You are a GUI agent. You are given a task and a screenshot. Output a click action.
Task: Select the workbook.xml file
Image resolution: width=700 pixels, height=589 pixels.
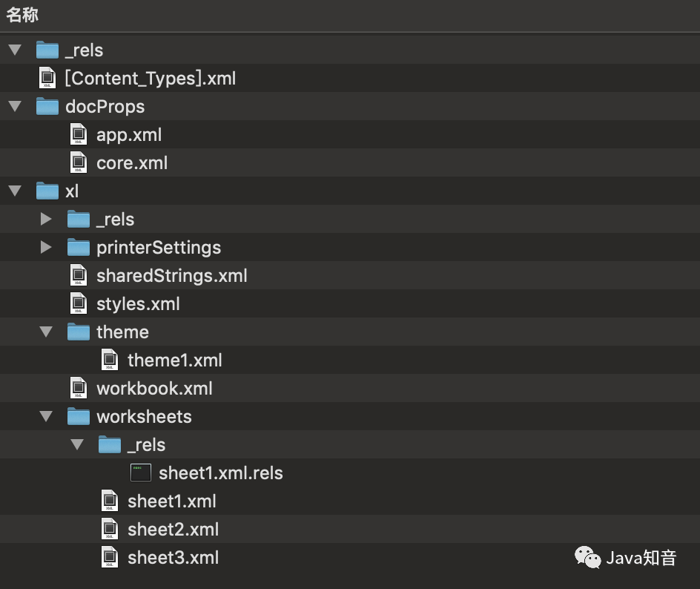tap(154, 389)
